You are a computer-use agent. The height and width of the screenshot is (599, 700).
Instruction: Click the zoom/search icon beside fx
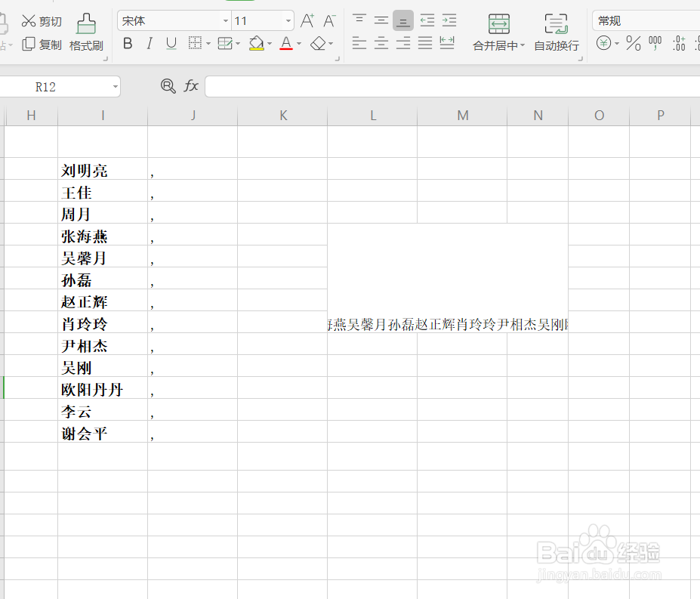(x=168, y=86)
